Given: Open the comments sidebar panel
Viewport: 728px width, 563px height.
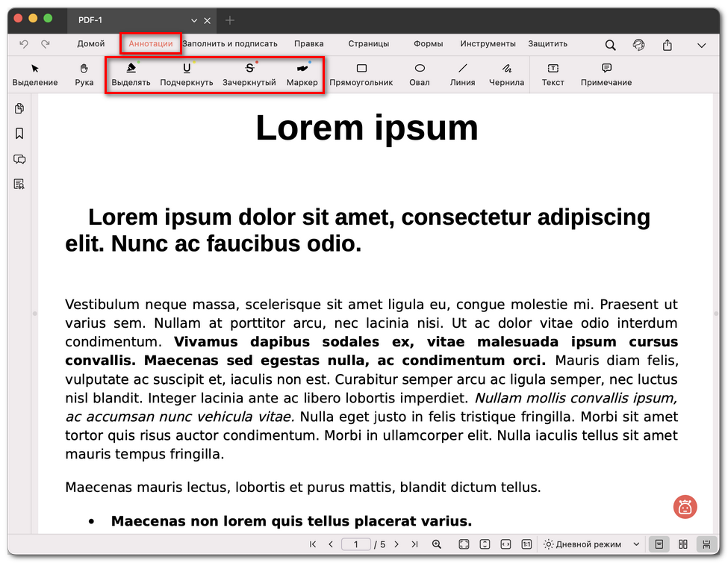Looking at the screenshot, I should (19, 159).
